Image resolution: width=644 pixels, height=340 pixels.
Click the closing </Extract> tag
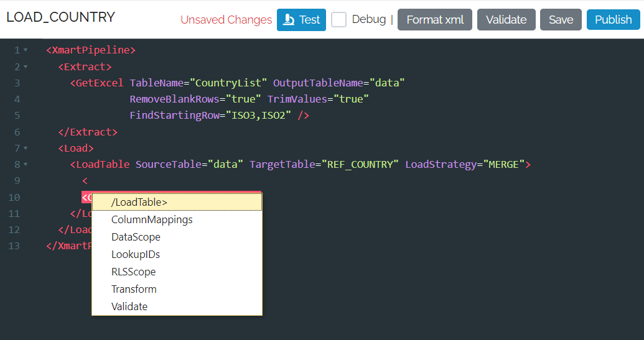tap(88, 132)
